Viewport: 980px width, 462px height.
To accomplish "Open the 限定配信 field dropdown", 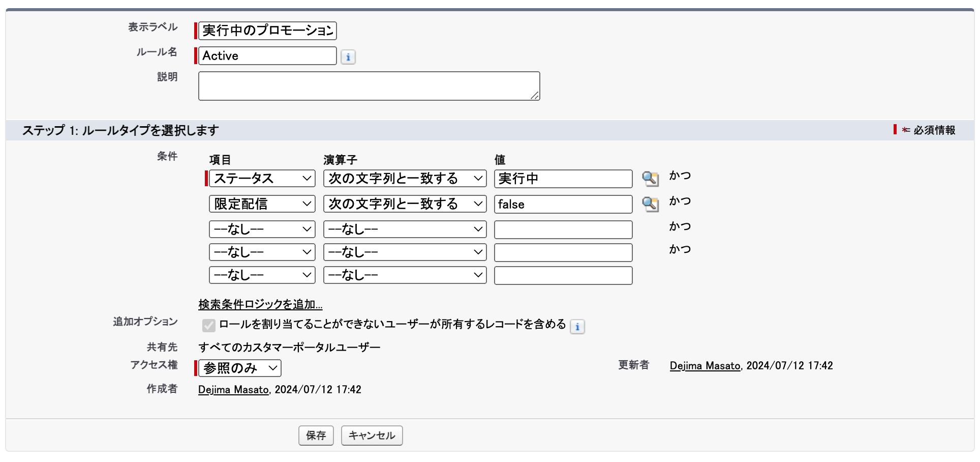I will point(262,204).
